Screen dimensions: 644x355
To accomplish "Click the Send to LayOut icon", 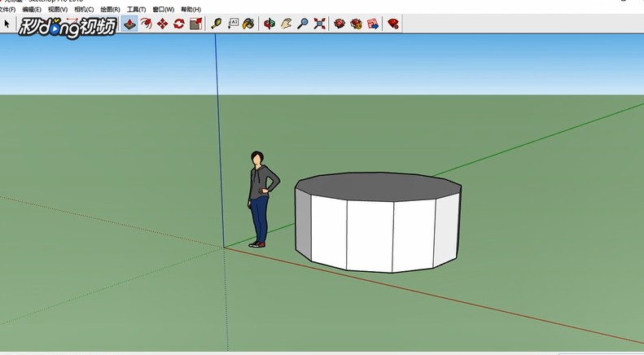I will tap(373, 24).
